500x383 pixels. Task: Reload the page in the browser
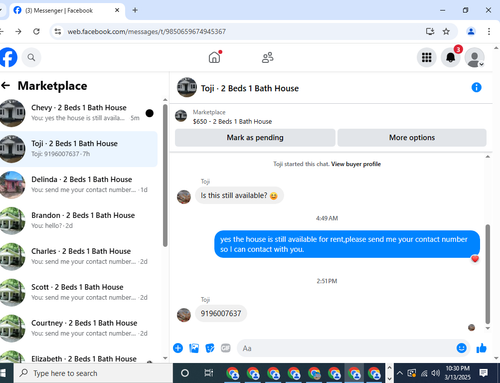point(36,31)
